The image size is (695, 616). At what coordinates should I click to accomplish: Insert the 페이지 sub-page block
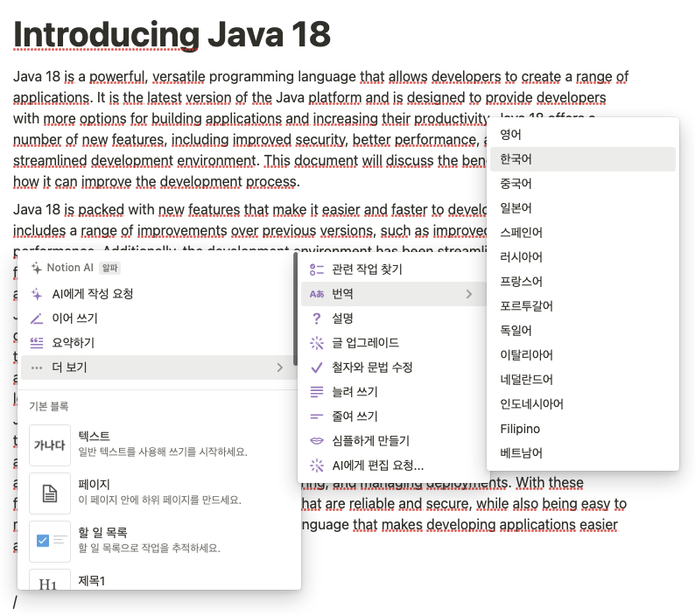coord(158,493)
